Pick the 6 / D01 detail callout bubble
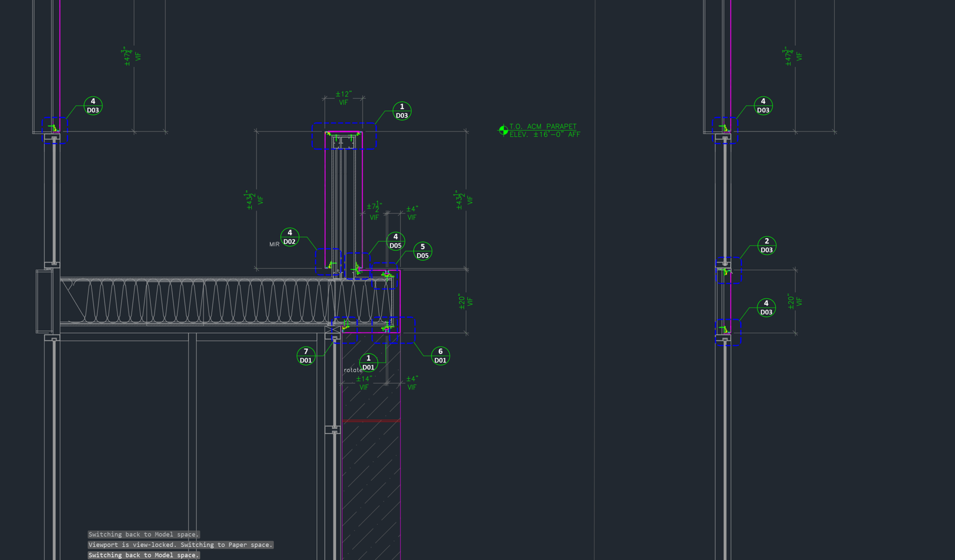Screen dimensions: 955x560 (x=440, y=355)
